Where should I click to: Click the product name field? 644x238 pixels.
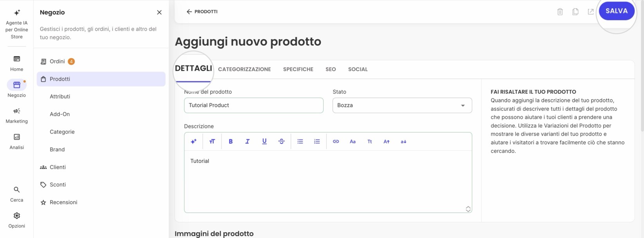point(254,106)
